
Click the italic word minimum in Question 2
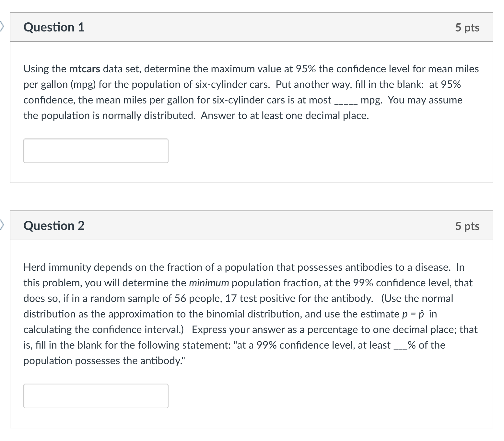(209, 282)
